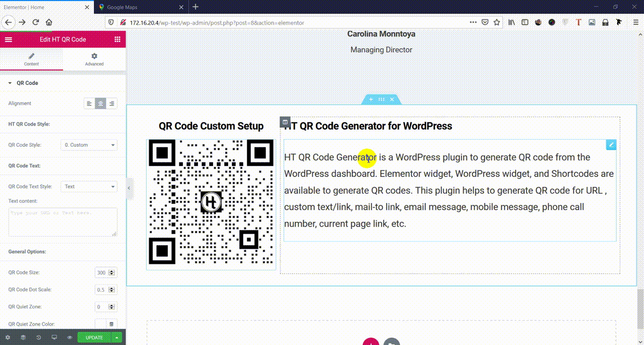The image size is (644, 345).
Task: Open the Quiet Zone Color global options
Action: coord(112,324)
